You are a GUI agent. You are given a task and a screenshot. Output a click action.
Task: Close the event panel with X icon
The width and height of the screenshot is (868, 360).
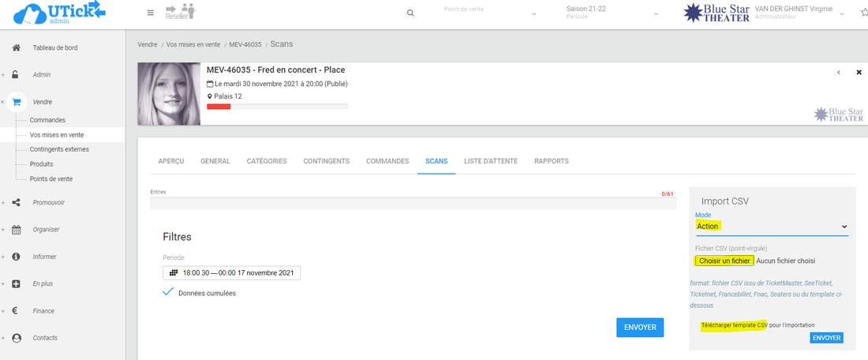(x=859, y=72)
